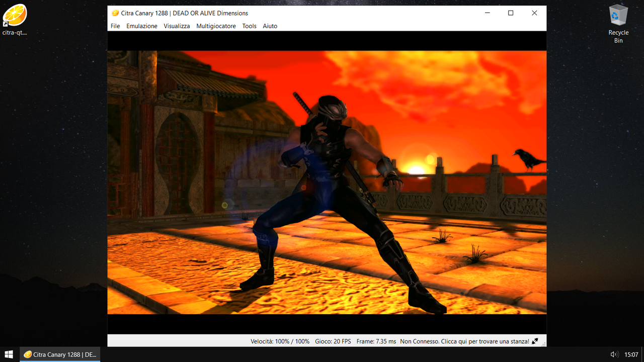Click the window title 'DEAD OR ALIVE Dimensions'
The height and width of the screenshot is (362, 644).
pos(210,13)
